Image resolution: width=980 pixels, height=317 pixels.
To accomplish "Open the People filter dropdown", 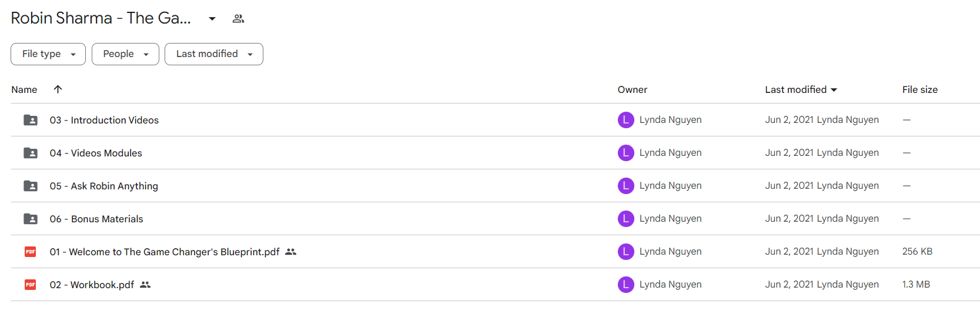I will point(125,54).
